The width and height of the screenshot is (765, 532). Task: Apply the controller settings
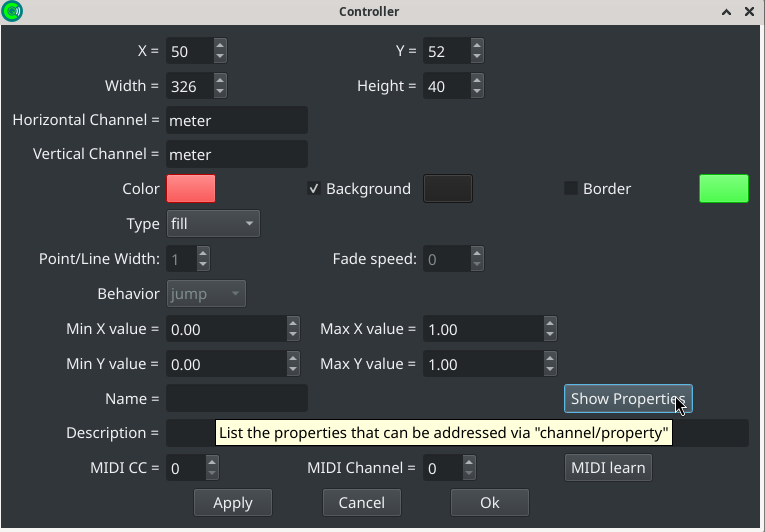(x=233, y=503)
